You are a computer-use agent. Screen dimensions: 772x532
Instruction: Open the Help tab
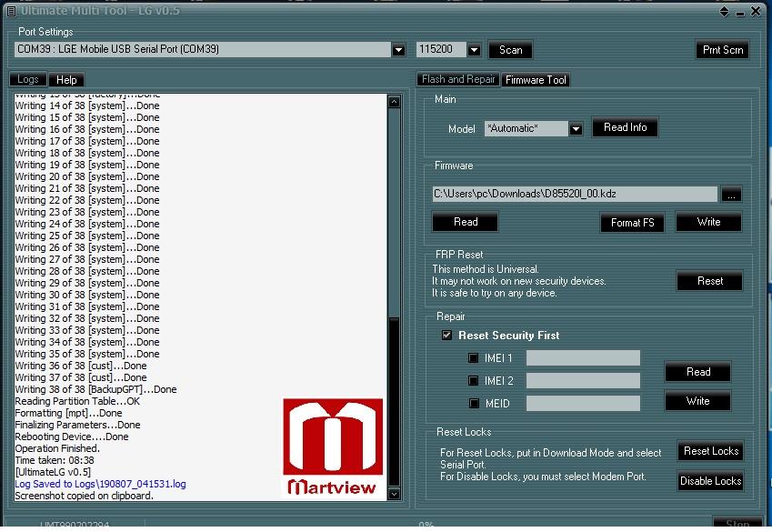[66, 80]
